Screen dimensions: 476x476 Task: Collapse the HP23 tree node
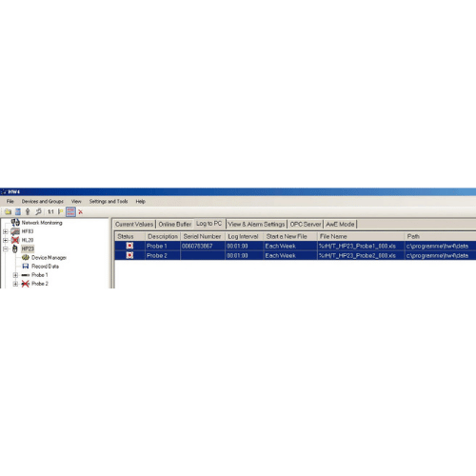tap(6, 248)
